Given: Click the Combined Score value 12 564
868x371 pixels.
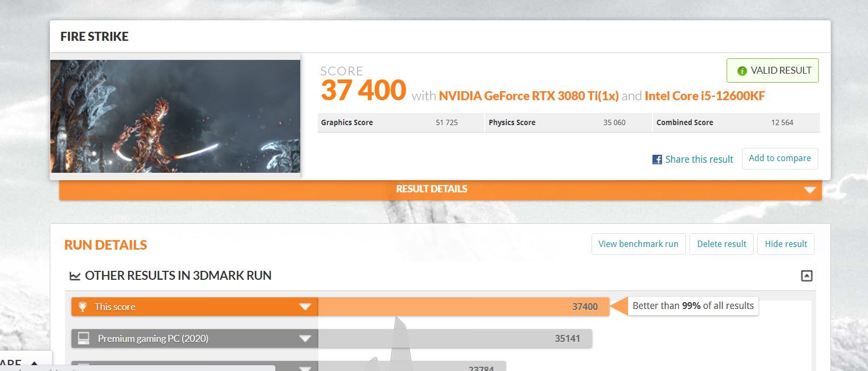Looking at the screenshot, I should click(x=782, y=122).
